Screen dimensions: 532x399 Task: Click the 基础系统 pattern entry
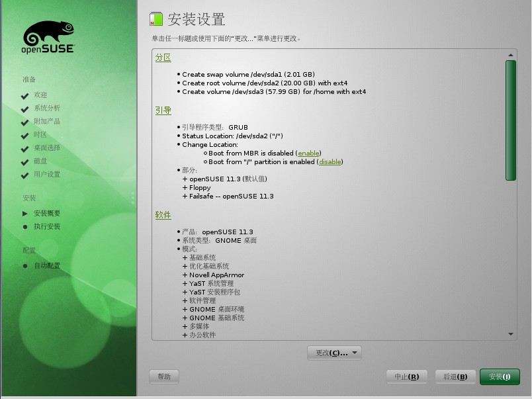[202, 257]
